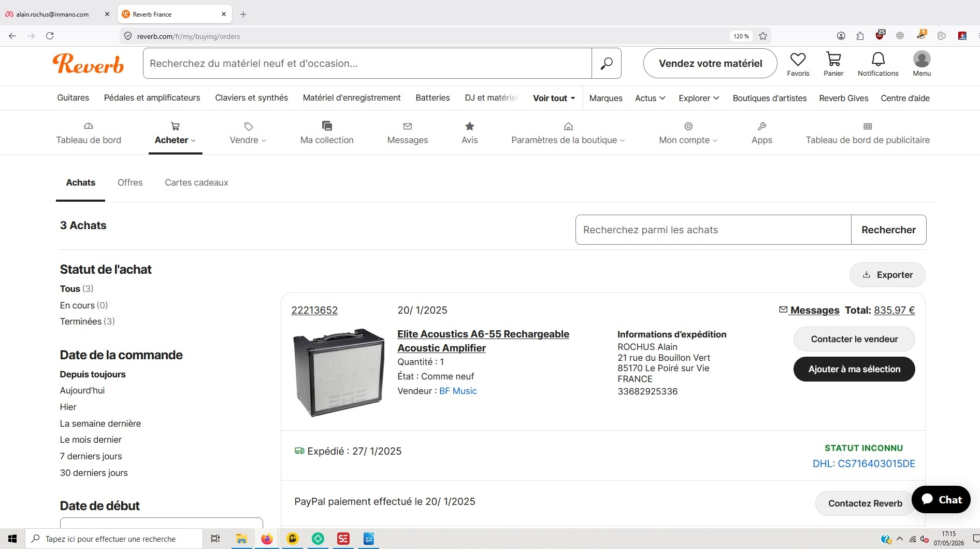Open DHL tracking link CS716403015DE

863,463
